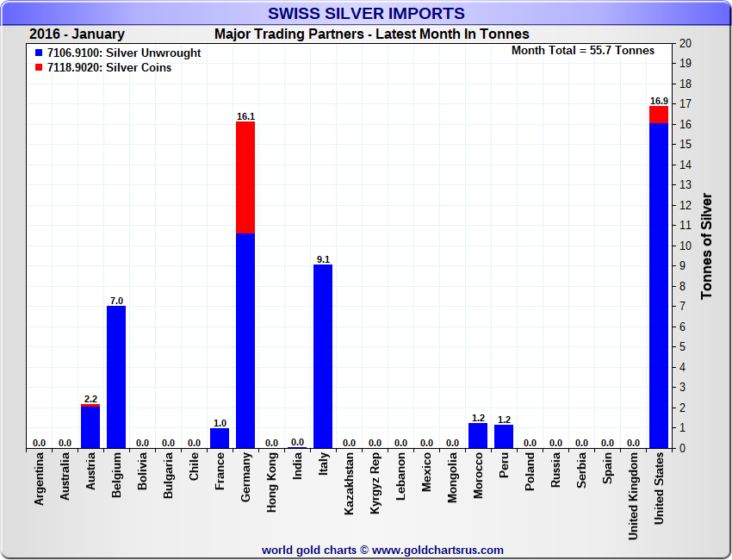
Task: Click the SWISS SILVER IMPORTS title
Action: tap(366, 14)
